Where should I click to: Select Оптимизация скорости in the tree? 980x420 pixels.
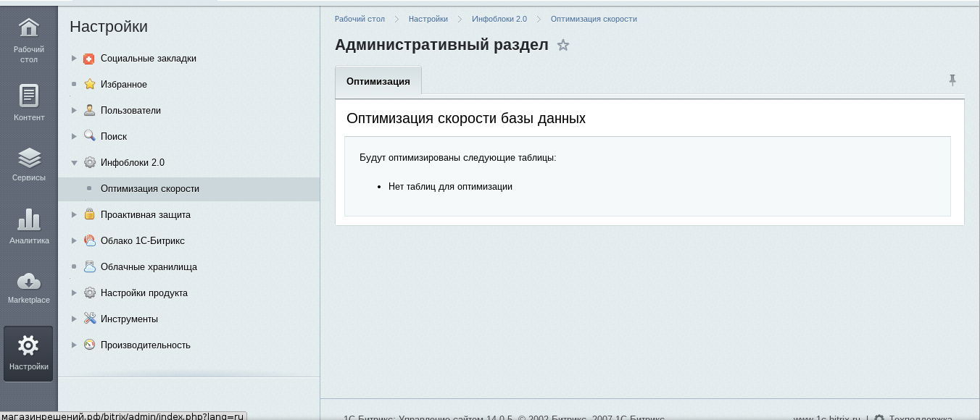tap(149, 189)
